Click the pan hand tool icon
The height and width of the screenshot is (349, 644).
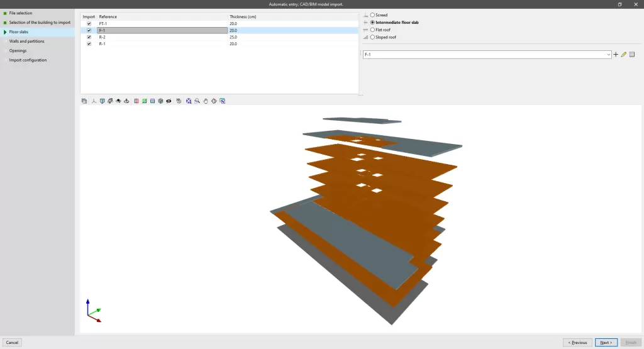click(x=206, y=101)
